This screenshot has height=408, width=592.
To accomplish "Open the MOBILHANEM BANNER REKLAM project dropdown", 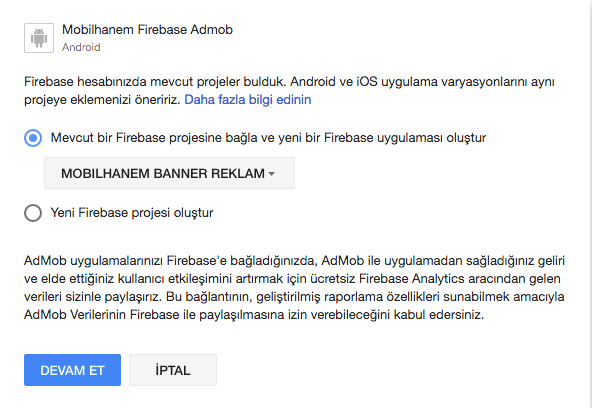I will (169, 173).
